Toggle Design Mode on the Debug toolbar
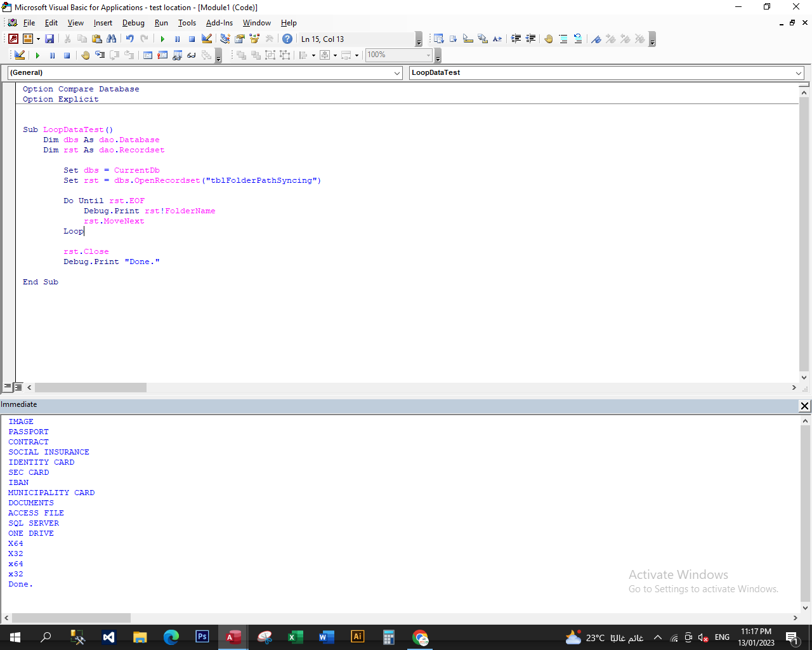Image resolution: width=812 pixels, height=650 pixels. [20, 55]
